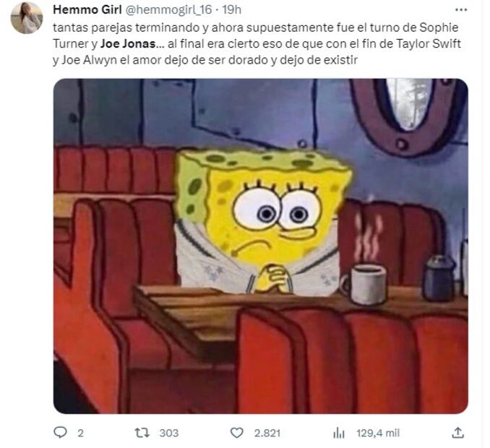Click the 303 retweet count
490x448 pixels.
pos(168,433)
